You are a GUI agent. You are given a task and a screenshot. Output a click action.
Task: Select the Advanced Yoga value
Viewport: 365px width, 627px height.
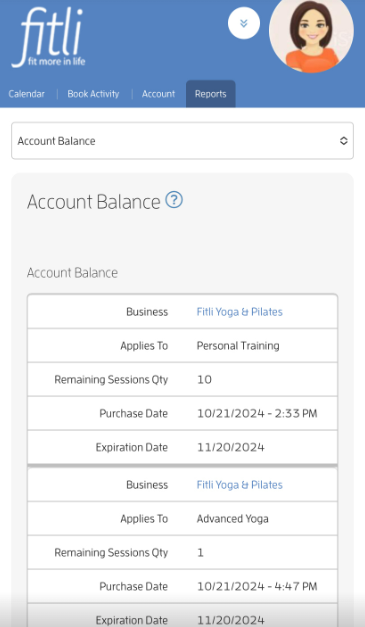pos(232,519)
